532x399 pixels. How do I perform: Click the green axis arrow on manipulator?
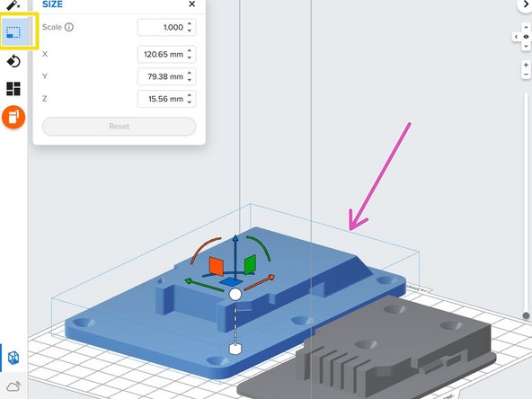[189, 281]
